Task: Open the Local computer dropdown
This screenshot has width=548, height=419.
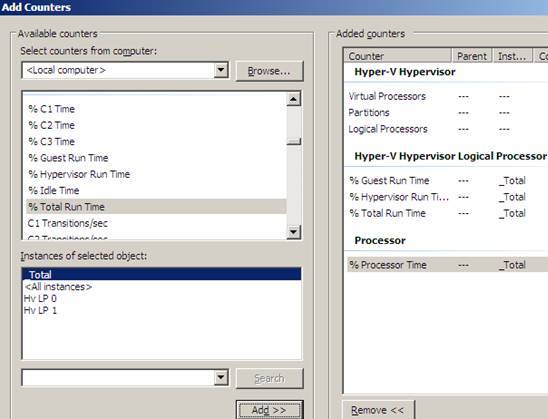Action: tap(221, 70)
